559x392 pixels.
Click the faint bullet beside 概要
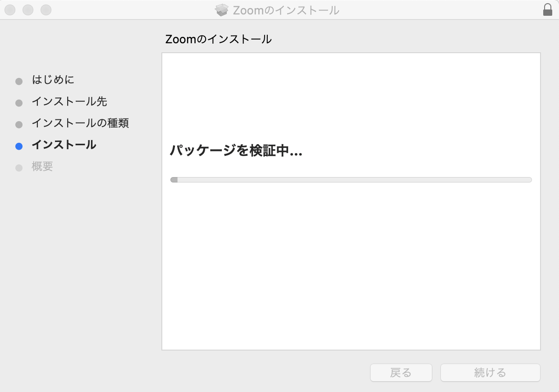[x=19, y=168]
